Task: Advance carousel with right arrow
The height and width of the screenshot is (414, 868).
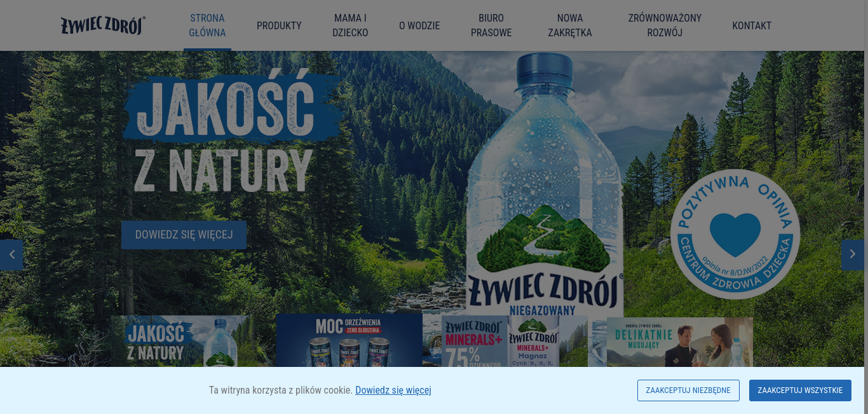Action: 853,254
